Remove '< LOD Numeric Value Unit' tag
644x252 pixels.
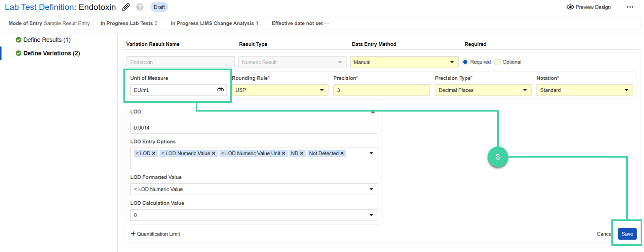tap(283, 153)
